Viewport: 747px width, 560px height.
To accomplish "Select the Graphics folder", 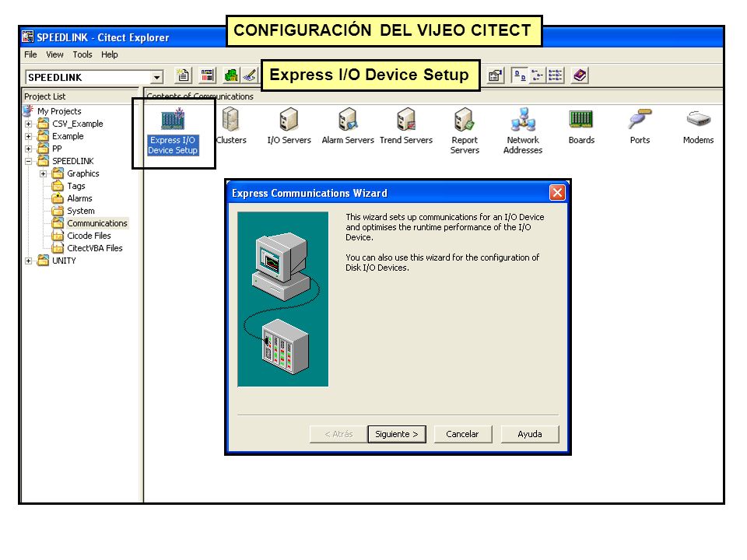I will [x=83, y=173].
